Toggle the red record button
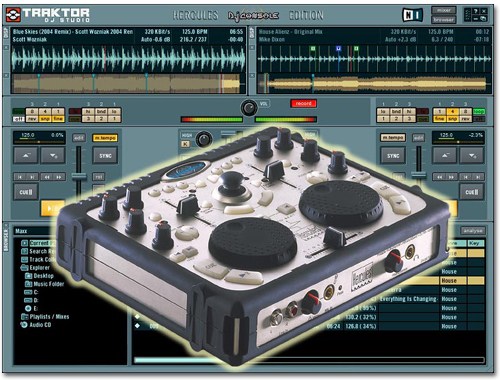Image resolution: width=500 pixels, height=380 pixels. click(x=303, y=103)
